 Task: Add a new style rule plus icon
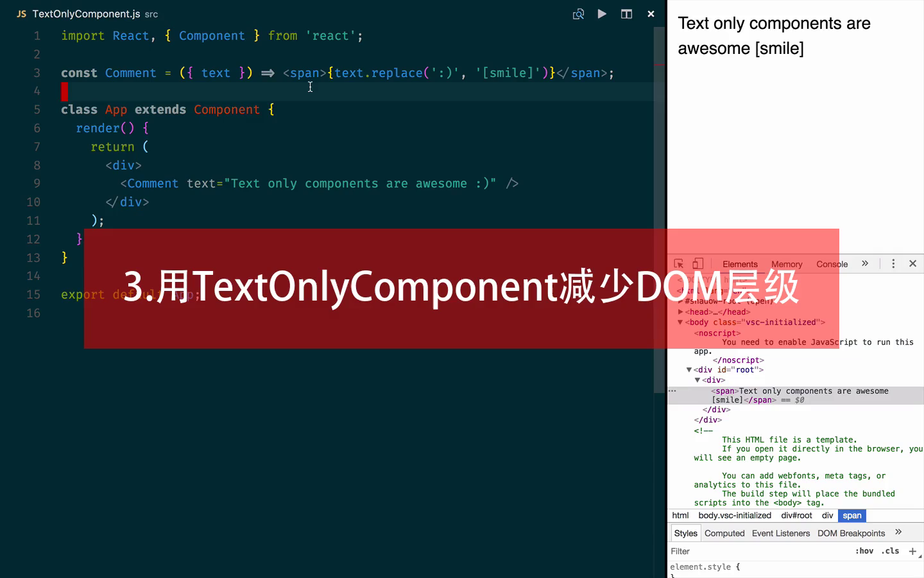pos(912,551)
